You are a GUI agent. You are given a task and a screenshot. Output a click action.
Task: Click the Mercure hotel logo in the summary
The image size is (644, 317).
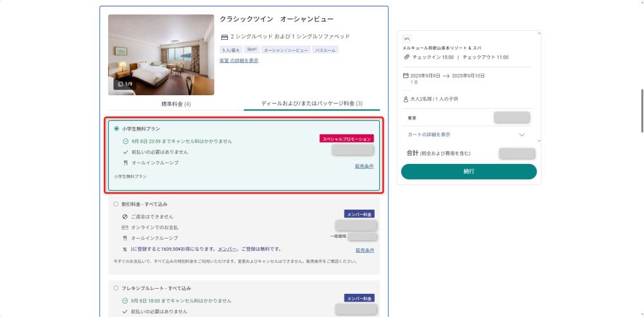click(406, 39)
